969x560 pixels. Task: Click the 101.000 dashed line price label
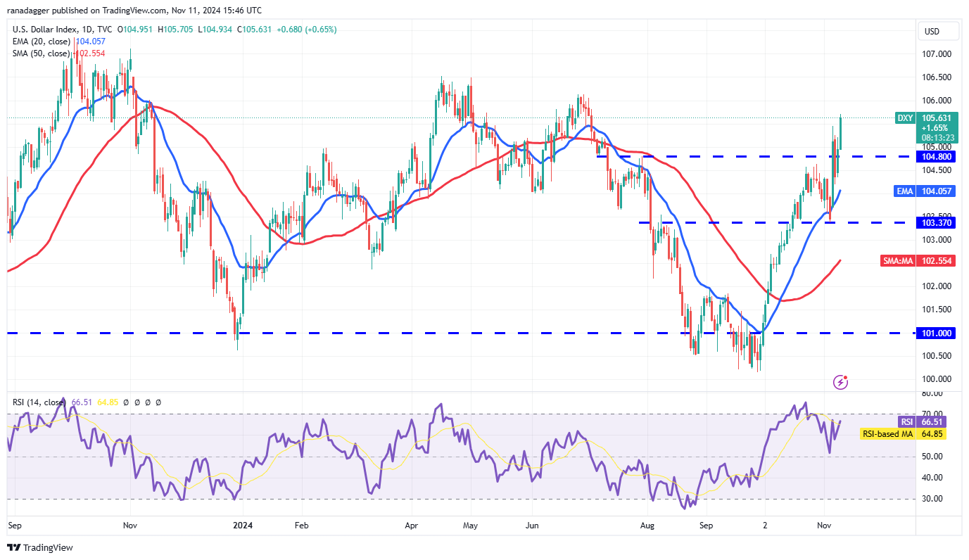click(936, 333)
